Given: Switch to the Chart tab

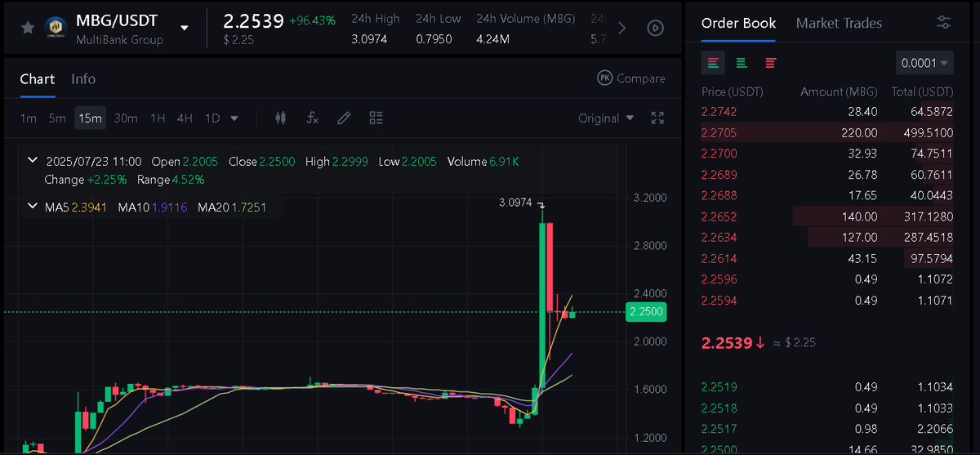Looking at the screenshot, I should (x=38, y=78).
